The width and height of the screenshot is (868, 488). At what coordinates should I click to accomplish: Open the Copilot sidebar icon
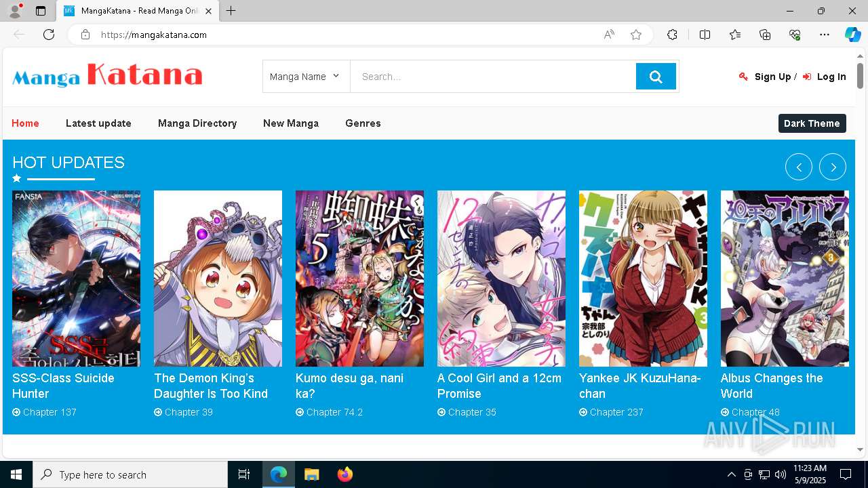pyautogui.click(x=852, y=35)
